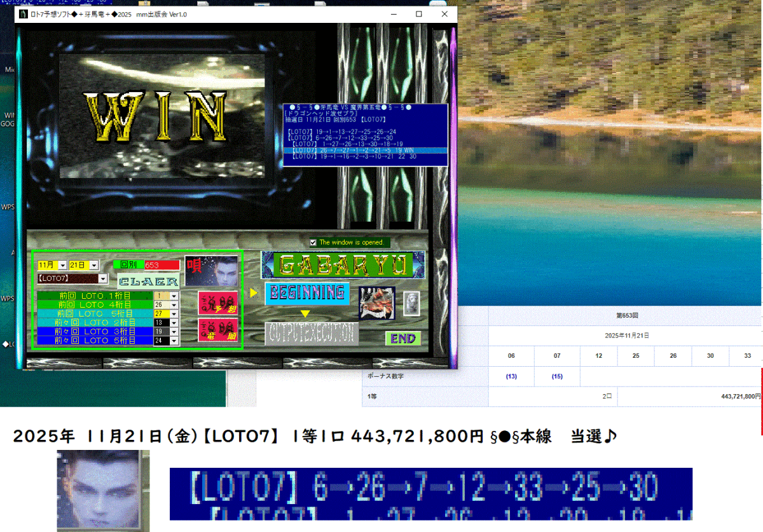The width and height of the screenshot is (763, 532).
Task: Click the 唄 vocalist face icon
Action: click(213, 269)
